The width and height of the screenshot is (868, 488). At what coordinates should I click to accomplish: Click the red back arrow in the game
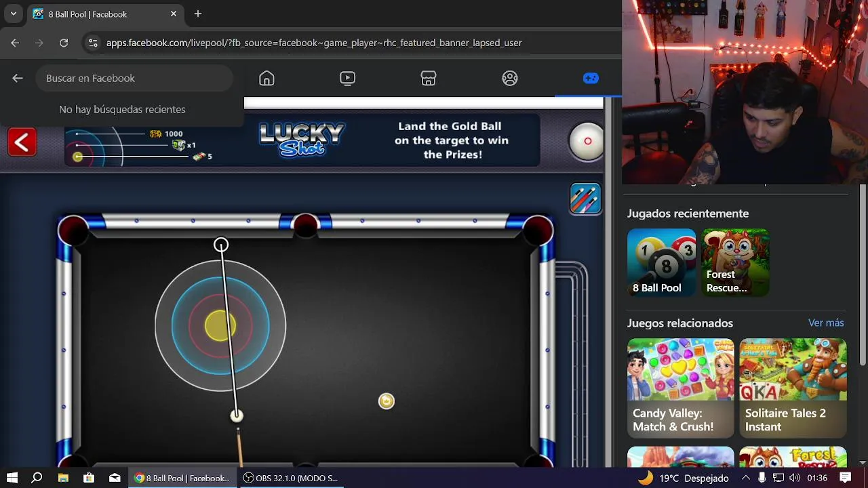click(x=22, y=142)
